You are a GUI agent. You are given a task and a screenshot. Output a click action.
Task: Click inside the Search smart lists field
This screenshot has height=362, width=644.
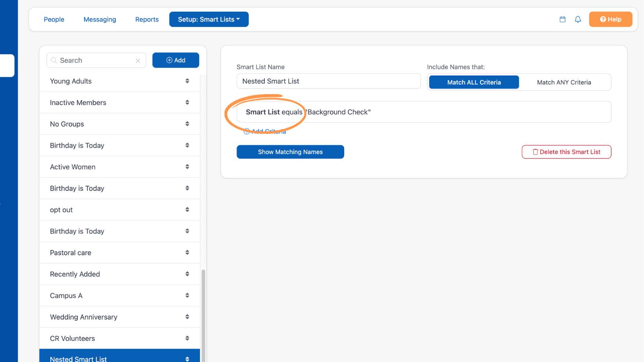click(96, 60)
